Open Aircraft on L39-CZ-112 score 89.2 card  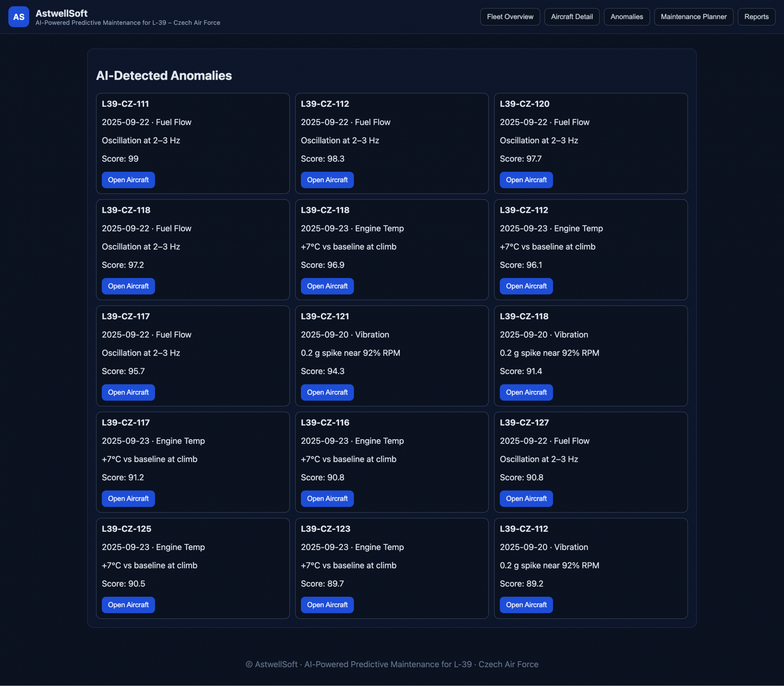tap(526, 605)
